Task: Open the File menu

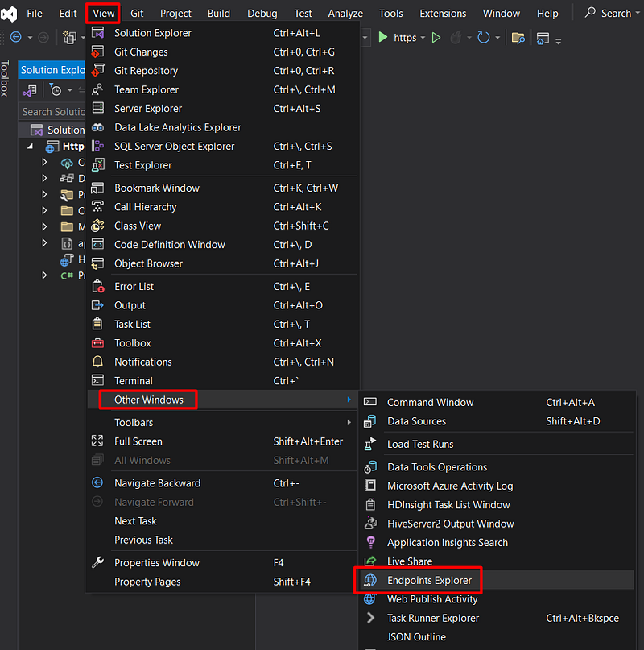Action: pos(35,13)
